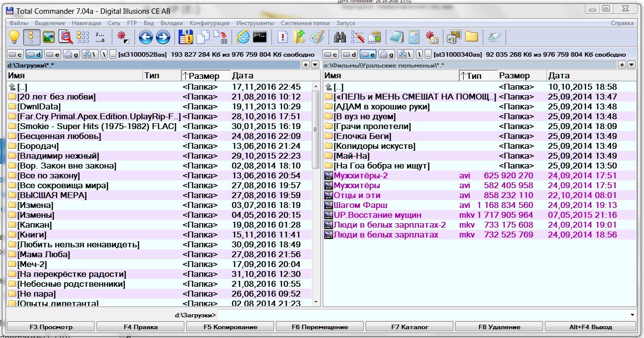Click the red asterisk with window icon
This screenshot has height=338, width=644.
(431, 37)
